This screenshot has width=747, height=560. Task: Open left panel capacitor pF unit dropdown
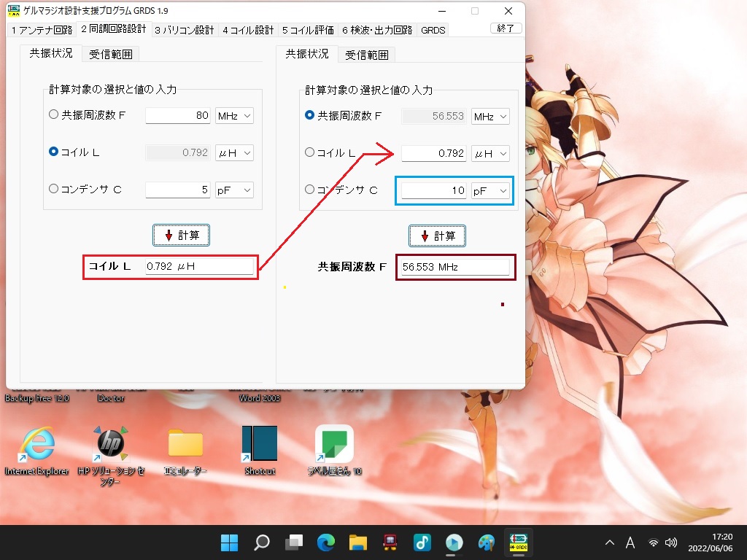point(234,190)
